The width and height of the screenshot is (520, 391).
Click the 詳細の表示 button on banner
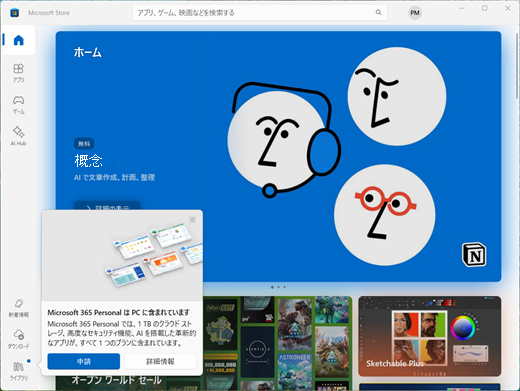pyautogui.click(x=107, y=205)
